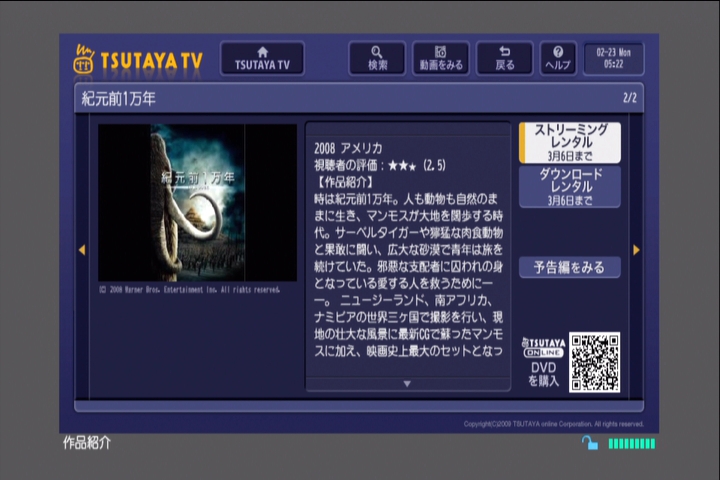This screenshot has width=720, height=480.
Task: Click the DVDを購入 label
Action: pyautogui.click(x=543, y=373)
